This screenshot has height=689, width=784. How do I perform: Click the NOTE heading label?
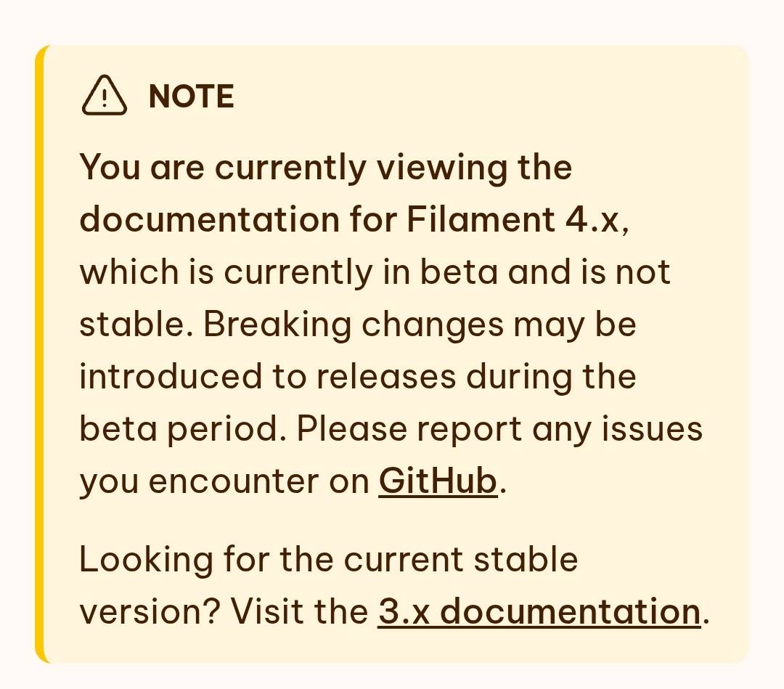[x=191, y=97]
